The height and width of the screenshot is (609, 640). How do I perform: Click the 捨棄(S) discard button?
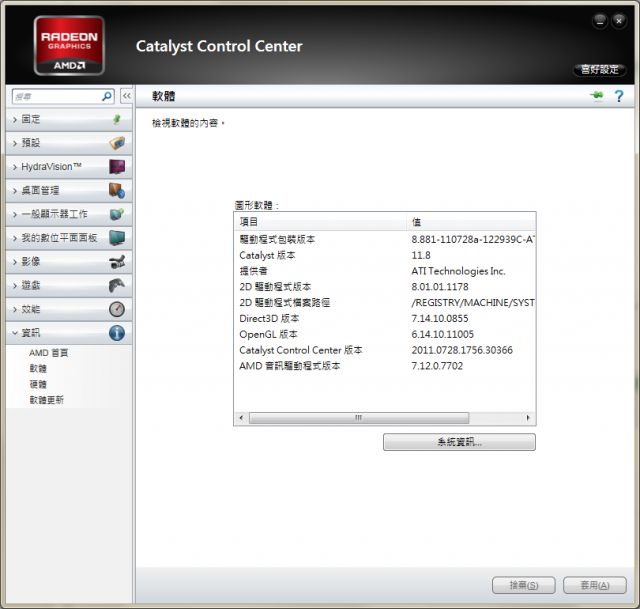(524, 585)
